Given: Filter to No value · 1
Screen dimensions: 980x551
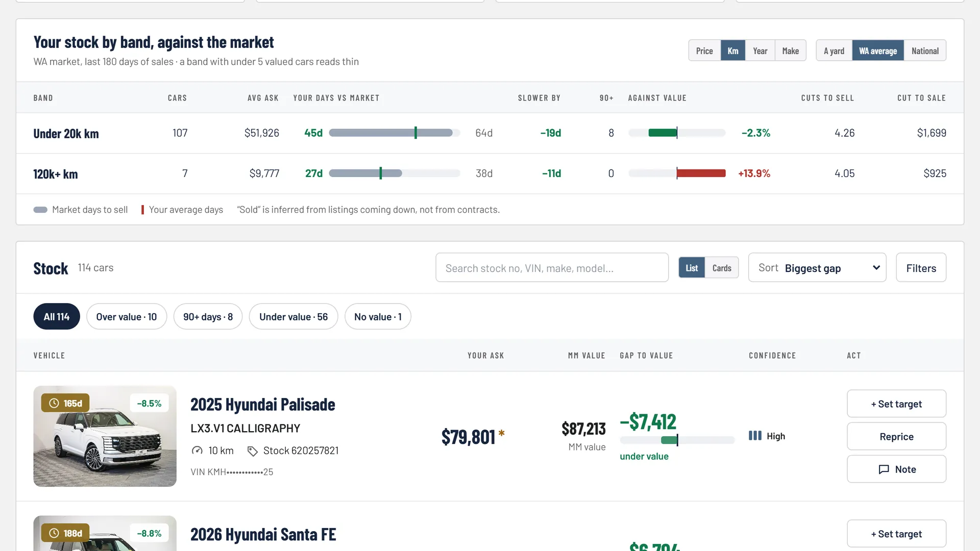Looking at the screenshot, I should pos(378,317).
